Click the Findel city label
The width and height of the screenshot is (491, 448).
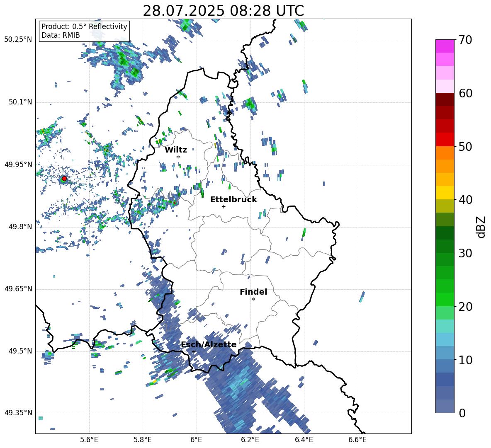click(x=253, y=292)
